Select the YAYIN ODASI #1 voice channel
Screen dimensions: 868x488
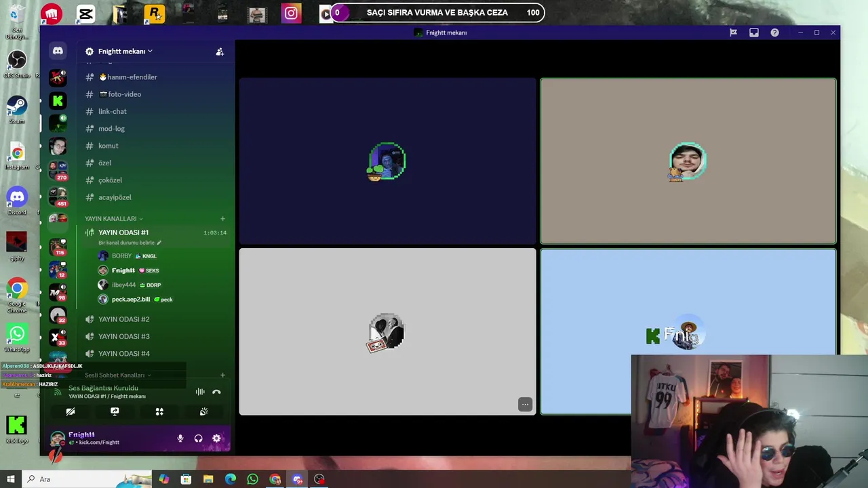click(123, 232)
